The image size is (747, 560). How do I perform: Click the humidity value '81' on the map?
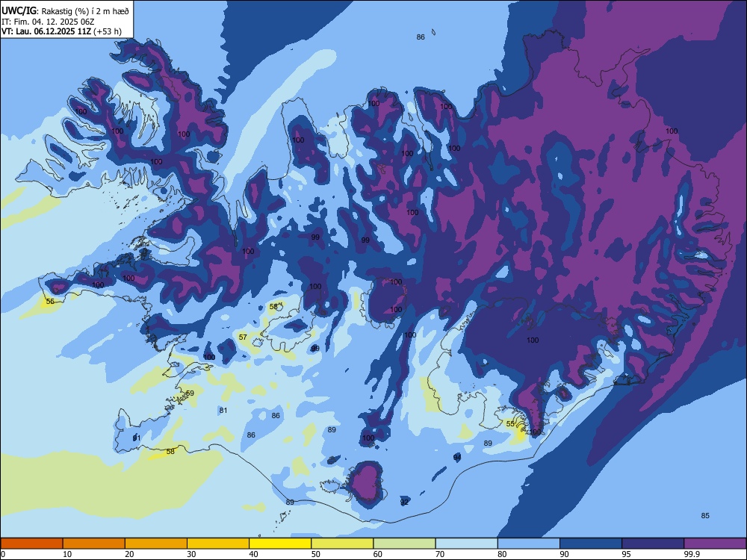click(223, 411)
